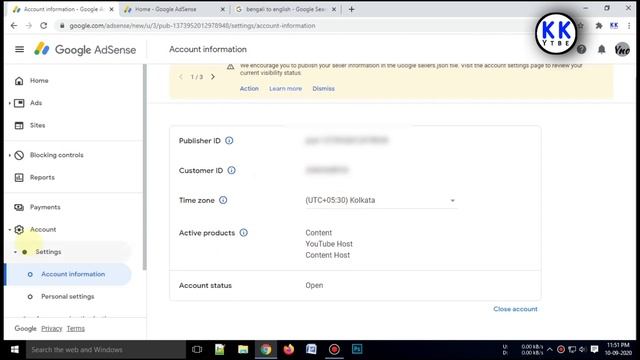Click the Payments money icon
The height and width of the screenshot is (360, 640).
19,207
